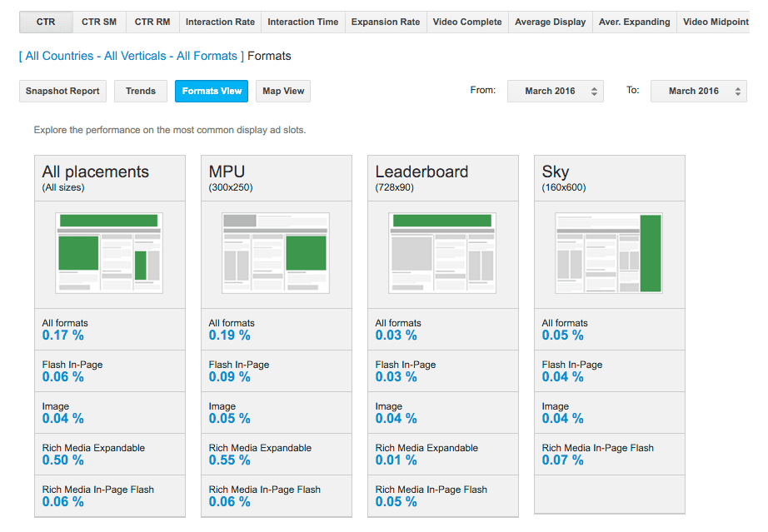Select the Interaction Rate tab
Screen dimensions: 768x532
click(220, 22)
